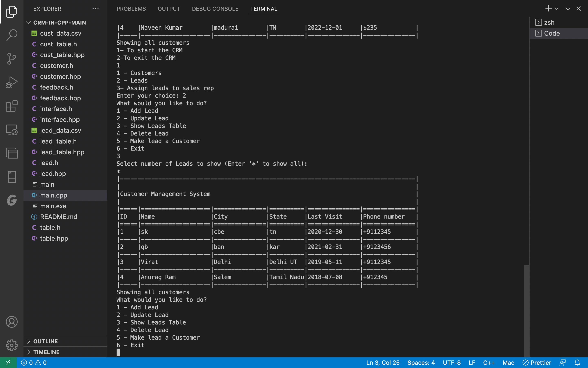Click Ln 3, Col 25 in status bar
Screen dimensions: 588x368
[383, 363]
